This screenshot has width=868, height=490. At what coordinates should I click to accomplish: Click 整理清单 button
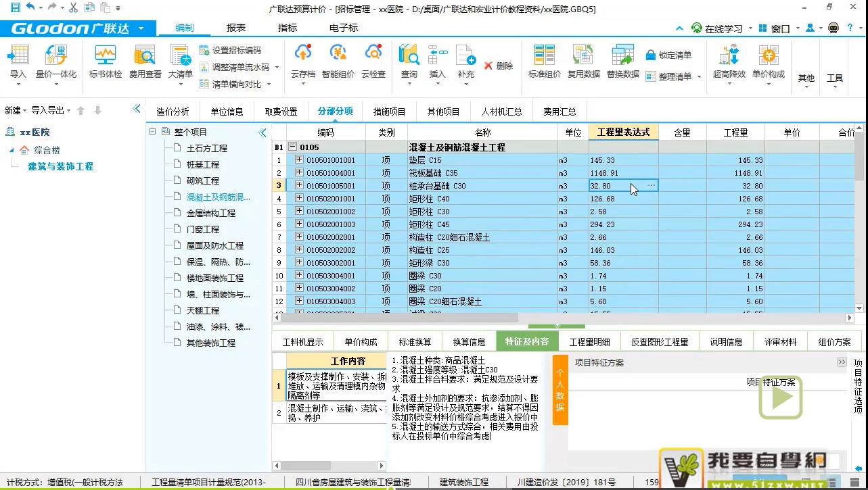click(x=669, y=77)
